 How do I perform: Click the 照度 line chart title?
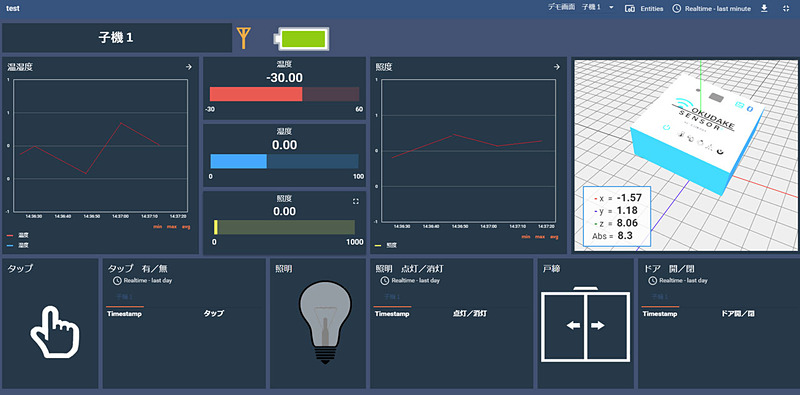coord(384,67)
